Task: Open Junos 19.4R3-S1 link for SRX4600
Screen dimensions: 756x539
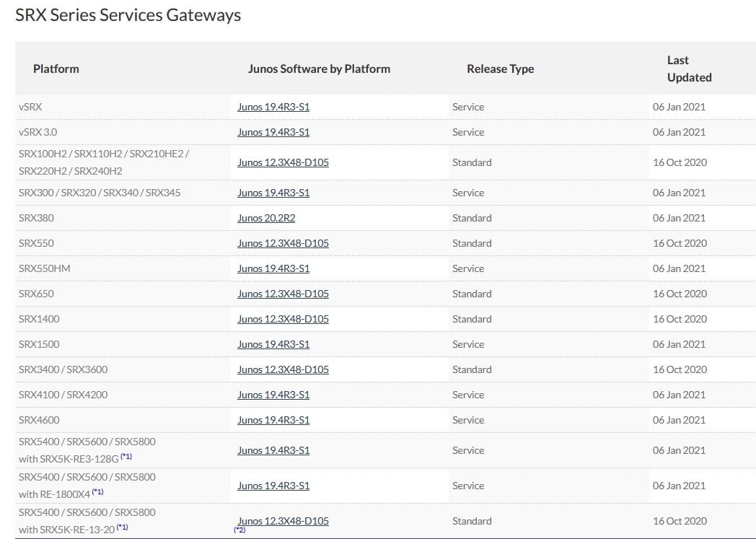Action: point(273,420)
